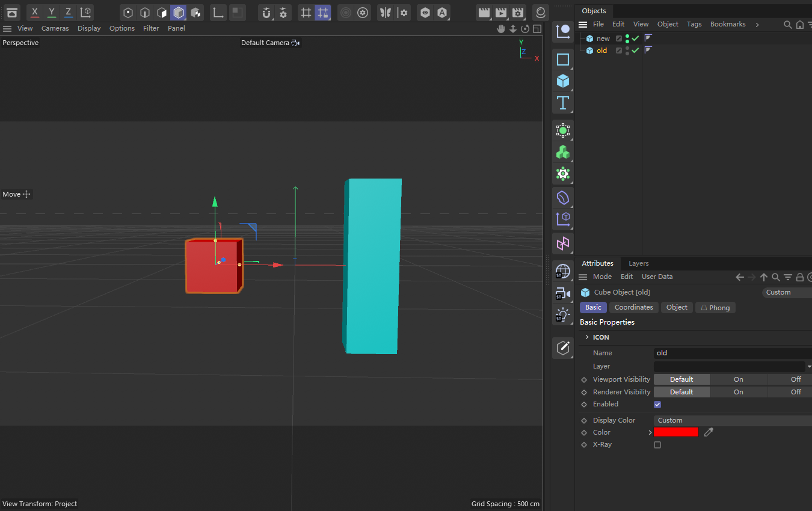Switch to Edges mode
This screenshot has width=812, height=511.
pyautogui.click(x=145, y=13)
